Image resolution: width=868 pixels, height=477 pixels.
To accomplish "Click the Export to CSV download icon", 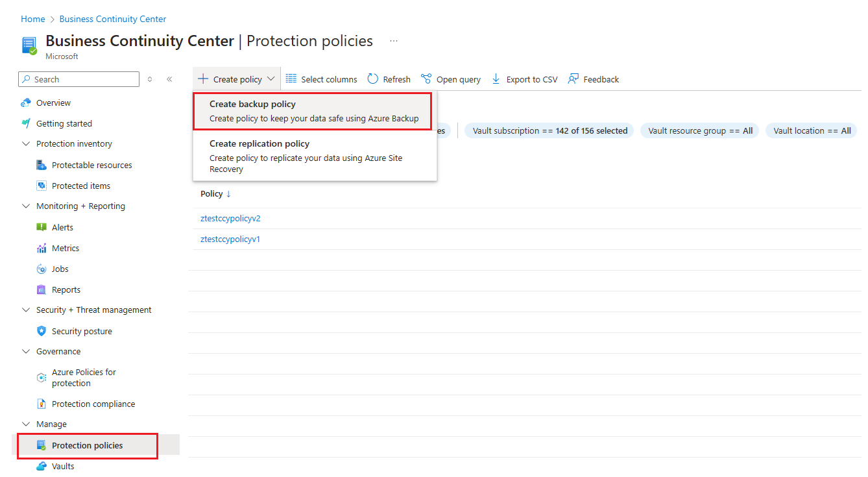I will 496,79.
